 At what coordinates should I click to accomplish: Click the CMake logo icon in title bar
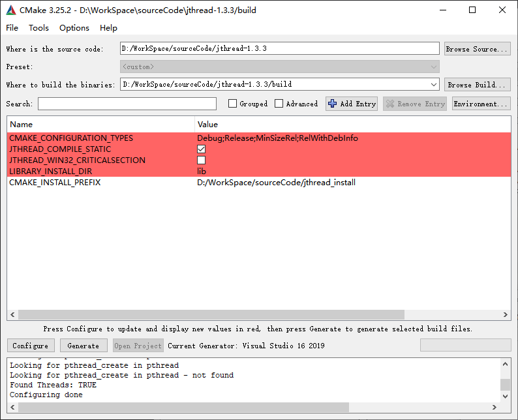(11, 10)
